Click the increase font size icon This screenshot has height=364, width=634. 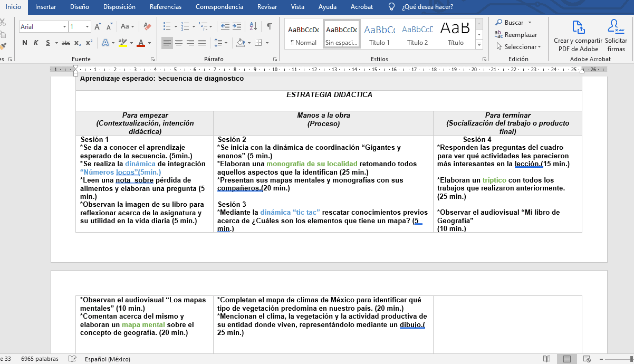click(98, 26)
